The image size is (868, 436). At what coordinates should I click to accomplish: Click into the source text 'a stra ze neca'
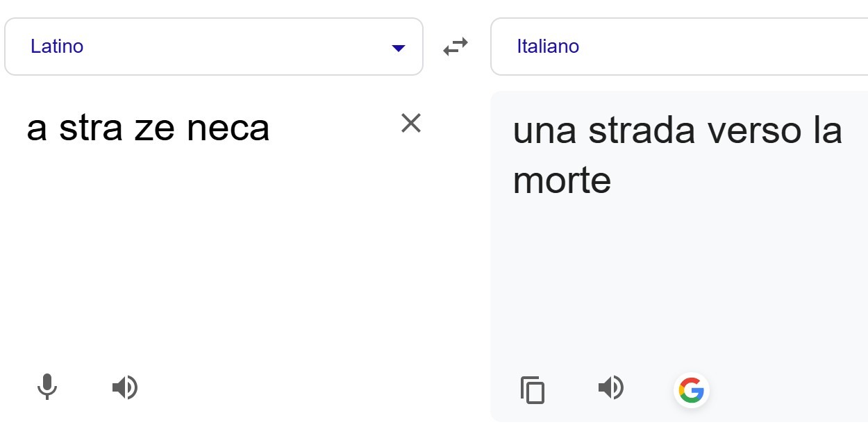pos(148,128)
